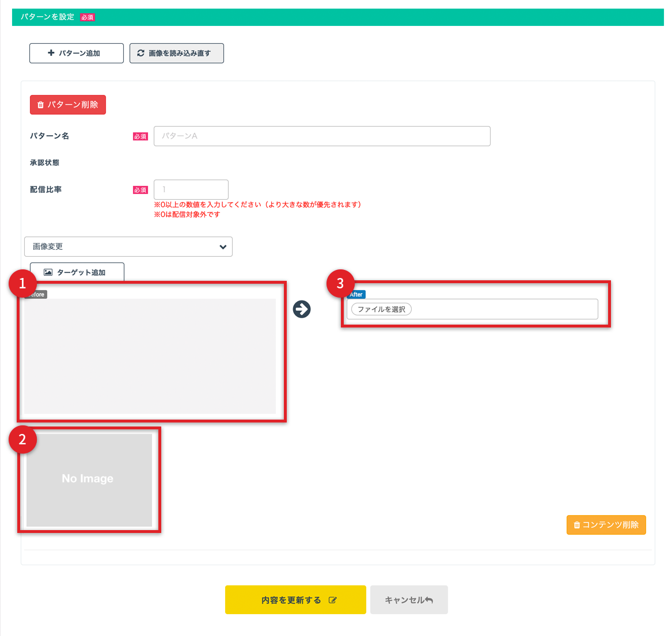
Task: Select the No Image thumbnail
Action: pos(89,479)
